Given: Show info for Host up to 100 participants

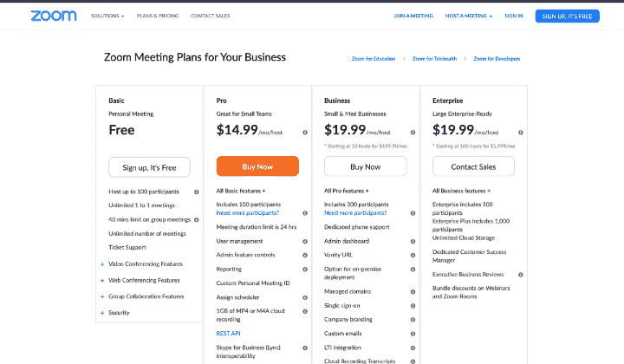Looking at the screenshot, I should (x=196, y=192).
